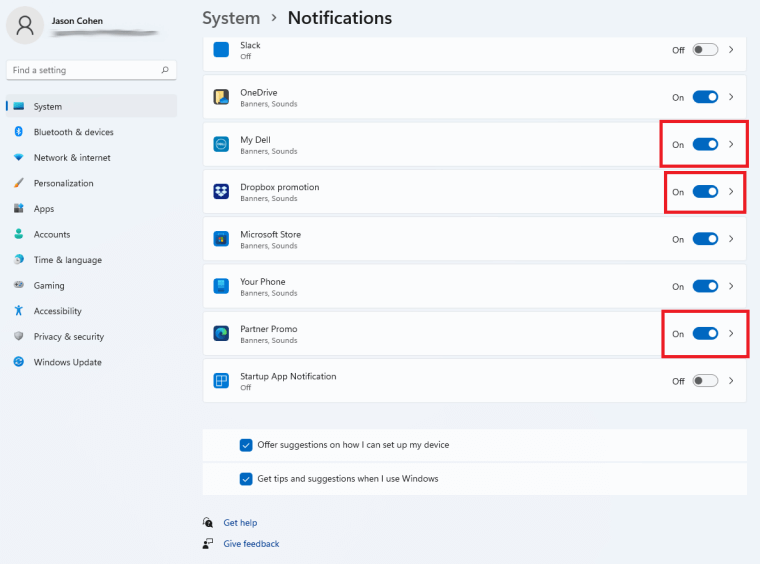The width and height of the screenshot is (760, 564).
Task: Select System in the sidebar
Action: (92, 106)
